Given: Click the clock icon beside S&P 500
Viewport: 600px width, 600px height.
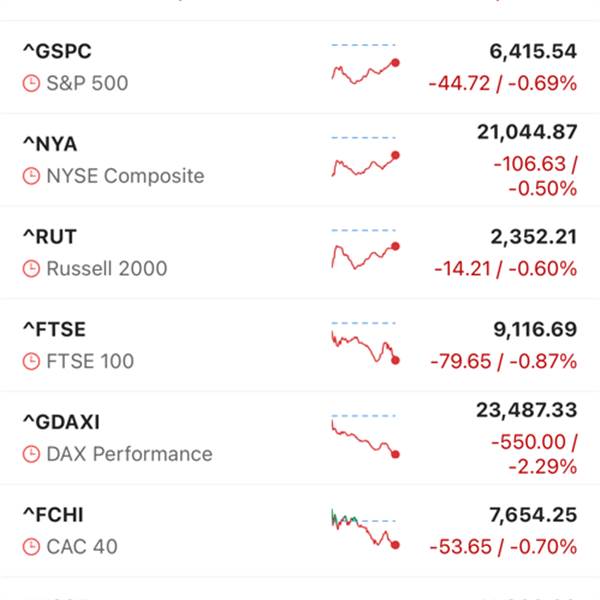Looking at the screenshot, I should (31, 83).
